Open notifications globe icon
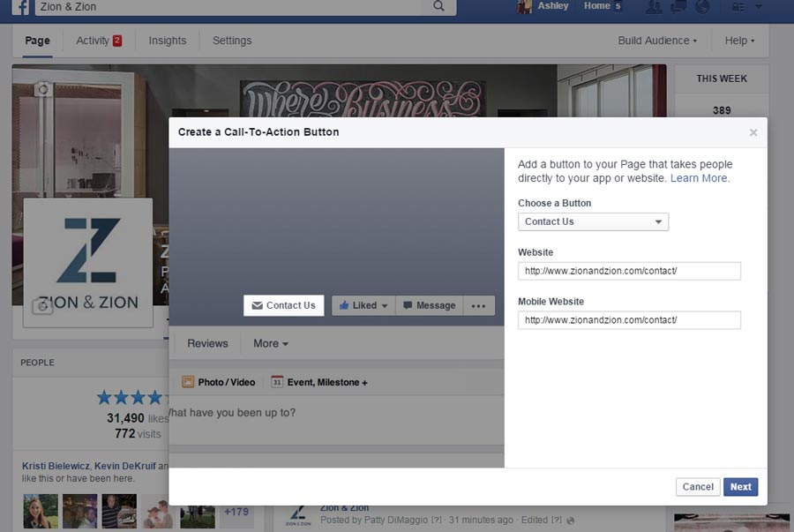This screenshot has width=794, height=532. [702, 7]
